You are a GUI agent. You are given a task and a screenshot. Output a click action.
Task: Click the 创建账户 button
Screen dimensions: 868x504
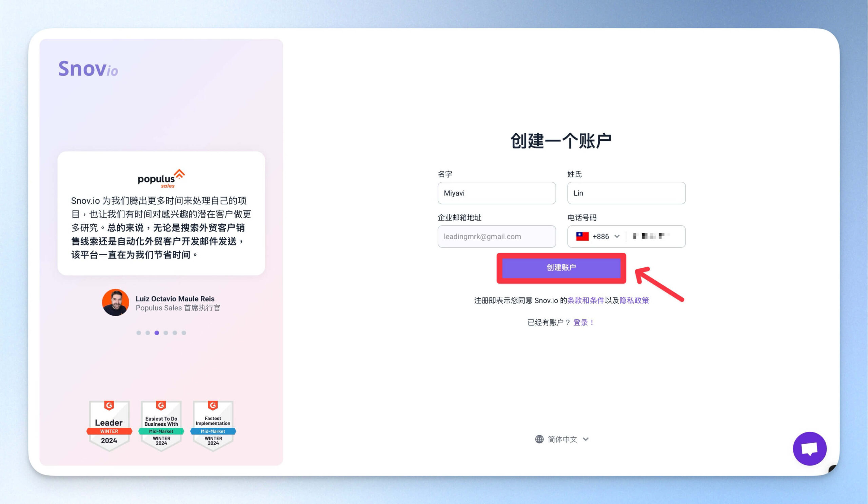pyautogui.click(x=561, y=268)
